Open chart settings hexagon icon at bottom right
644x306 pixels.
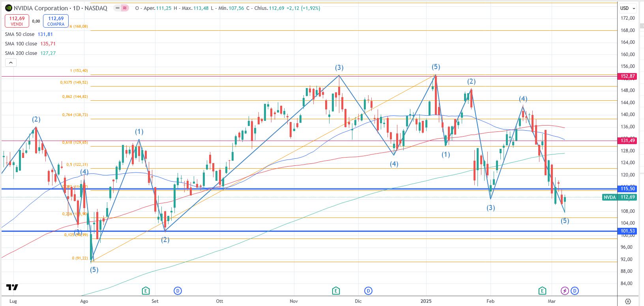click(628, 301)
